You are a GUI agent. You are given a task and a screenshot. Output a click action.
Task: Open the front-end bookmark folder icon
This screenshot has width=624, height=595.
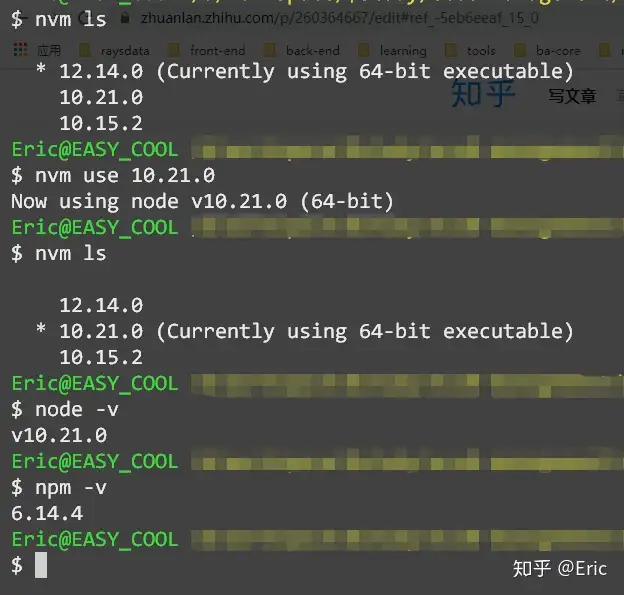click(174, 50)
